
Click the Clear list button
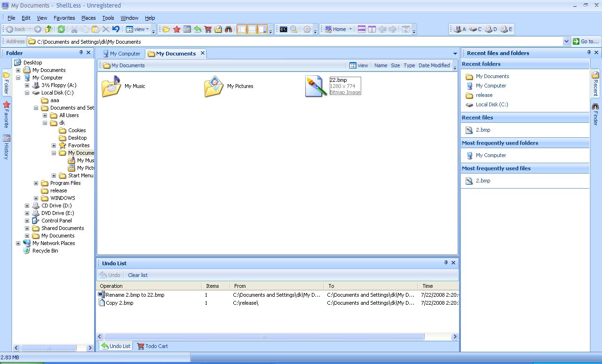click(137, 275)
